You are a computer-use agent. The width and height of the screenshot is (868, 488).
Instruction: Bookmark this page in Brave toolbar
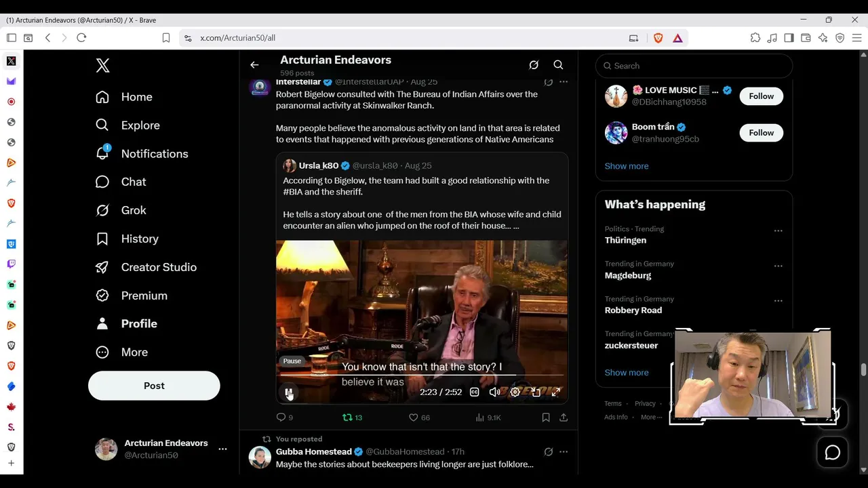[166, 38]
